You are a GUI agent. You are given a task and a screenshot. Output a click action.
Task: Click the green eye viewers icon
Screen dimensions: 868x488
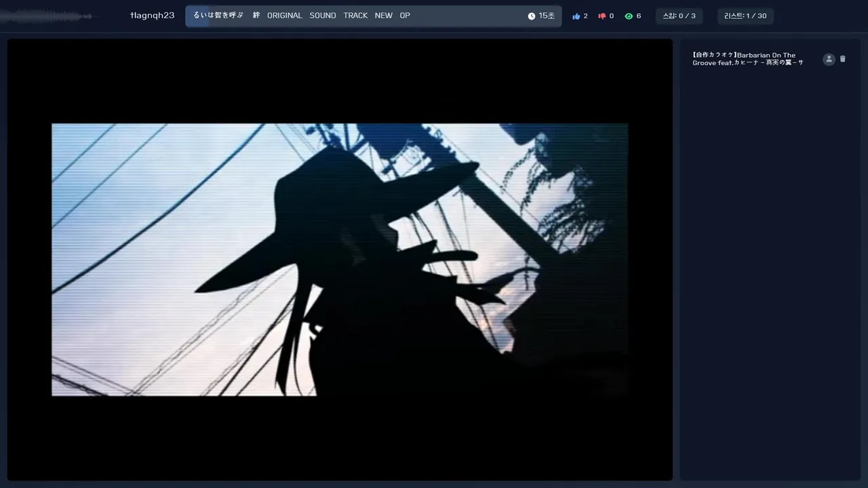[x=629, y=16]
